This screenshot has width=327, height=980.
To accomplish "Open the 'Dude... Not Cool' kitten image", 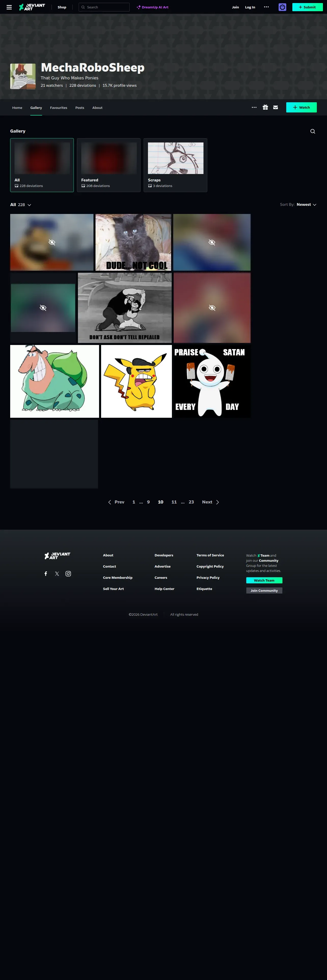I will 133,242.
